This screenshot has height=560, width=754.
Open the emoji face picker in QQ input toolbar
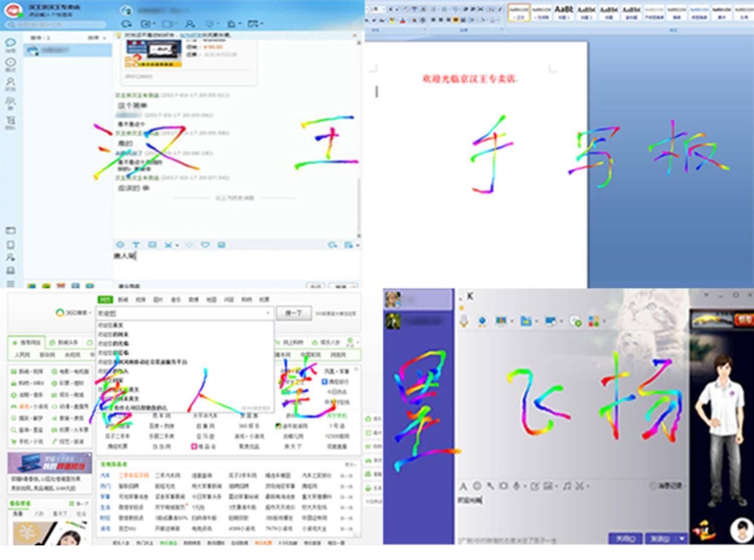point(477,486)
